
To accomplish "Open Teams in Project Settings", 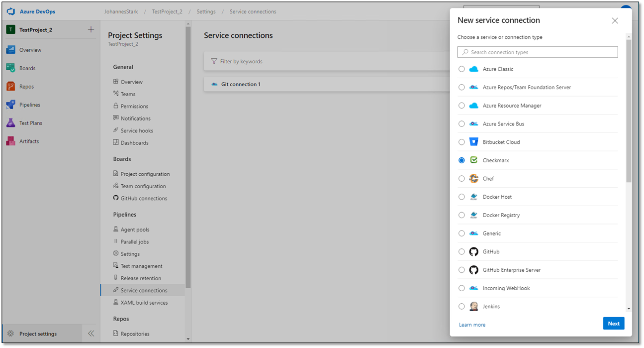I will [x=128, y=94].
